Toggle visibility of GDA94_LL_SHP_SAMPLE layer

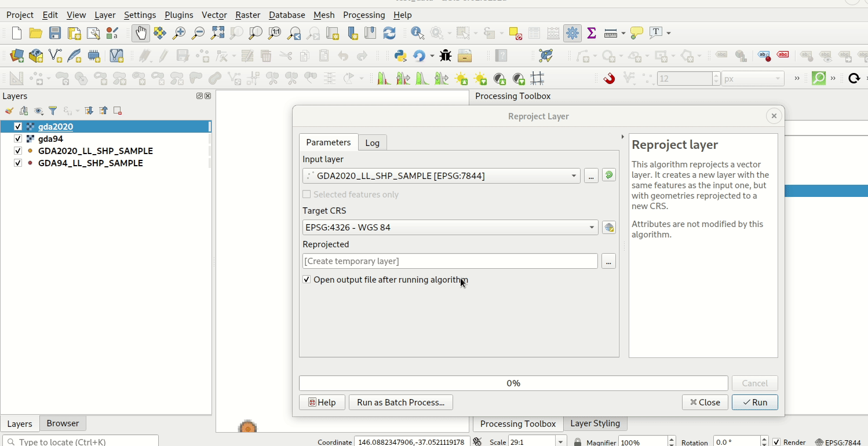point(17,163)
